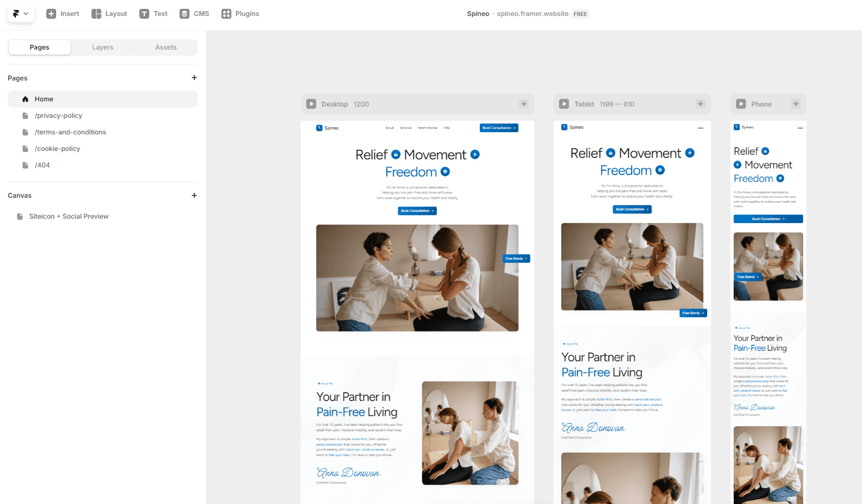
Task: Open the spineo.framer.website link
Action: pos(533,14)
